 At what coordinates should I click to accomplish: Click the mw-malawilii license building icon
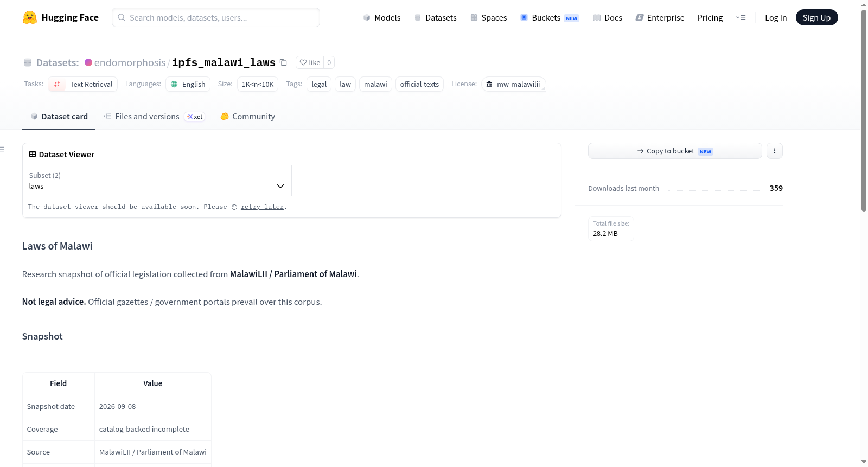coord(489,84)
